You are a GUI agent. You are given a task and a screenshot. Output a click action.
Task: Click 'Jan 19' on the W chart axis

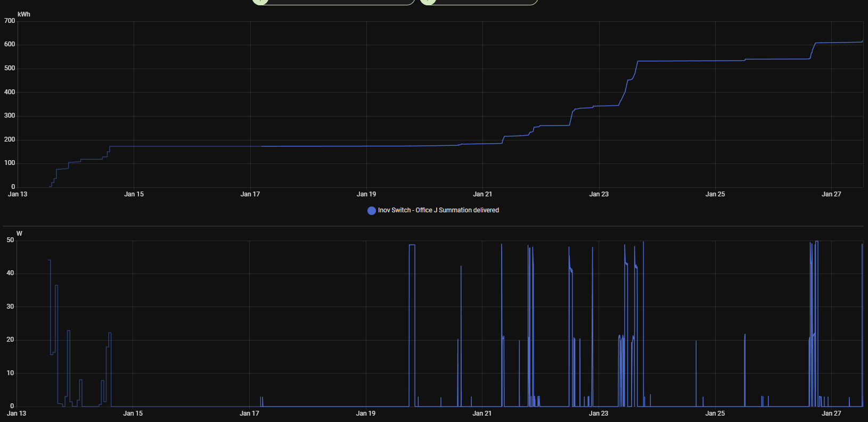click(366, 413)
